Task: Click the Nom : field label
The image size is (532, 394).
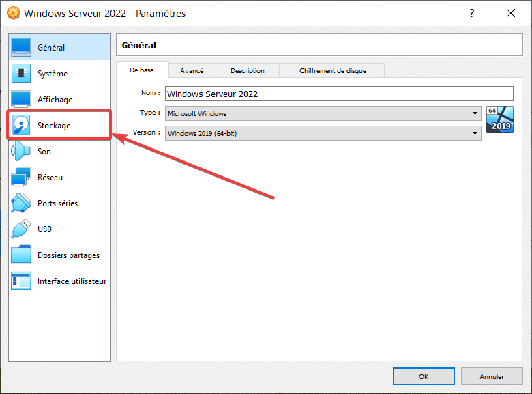Action: point(151,92)
